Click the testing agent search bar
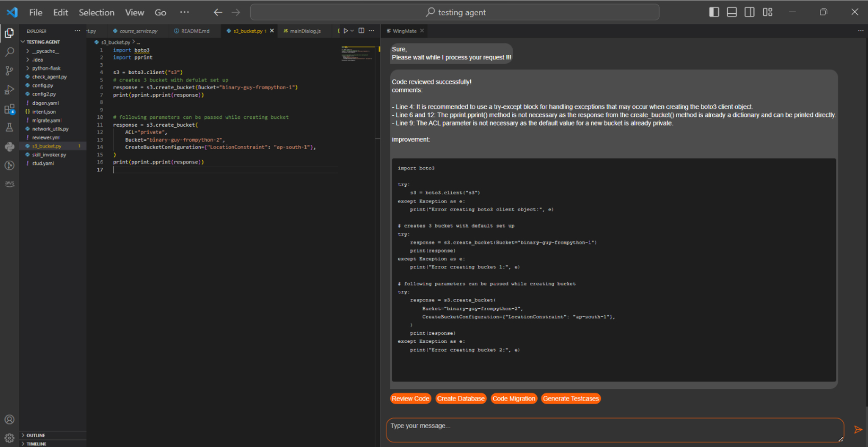Image resolution: width=868 pixels, height=447 pixels. click(x=454, y=12)
